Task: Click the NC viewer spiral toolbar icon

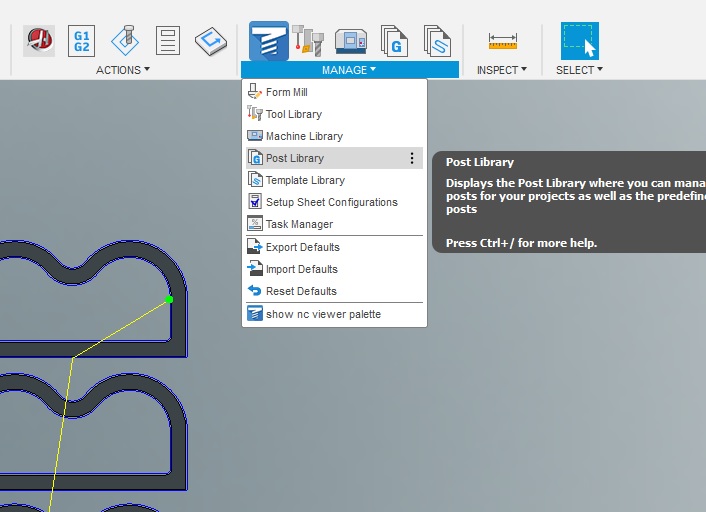Action: 269,41
